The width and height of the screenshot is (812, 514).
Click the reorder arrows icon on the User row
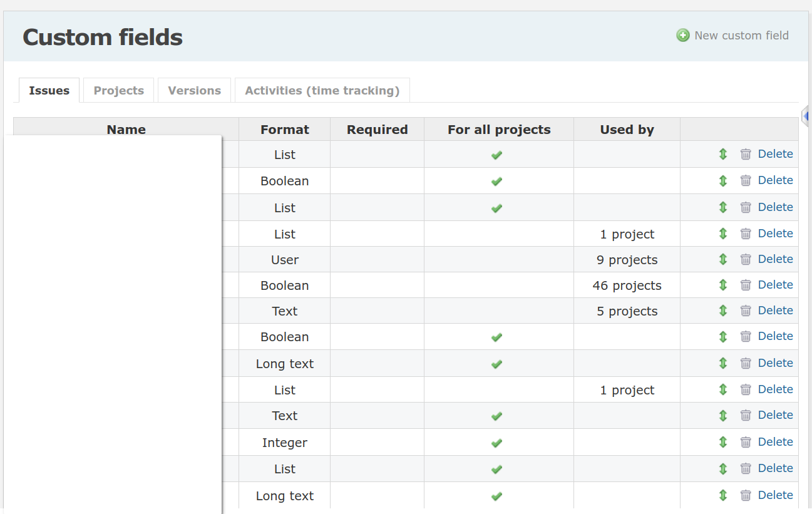(723, 259)
